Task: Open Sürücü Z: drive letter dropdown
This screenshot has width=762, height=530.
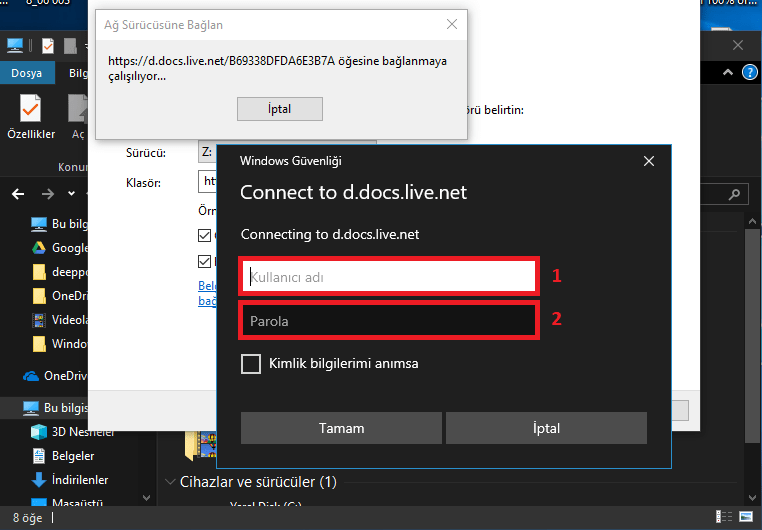Action: (x=207, y=152)
